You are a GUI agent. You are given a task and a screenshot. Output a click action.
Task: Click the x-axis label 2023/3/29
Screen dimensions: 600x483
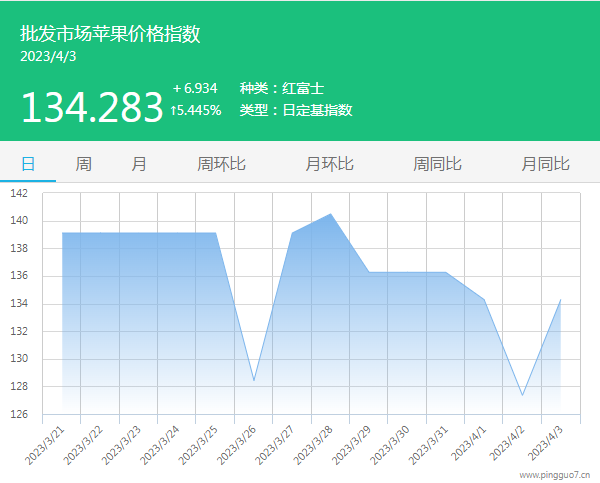(x=352, y=445)
